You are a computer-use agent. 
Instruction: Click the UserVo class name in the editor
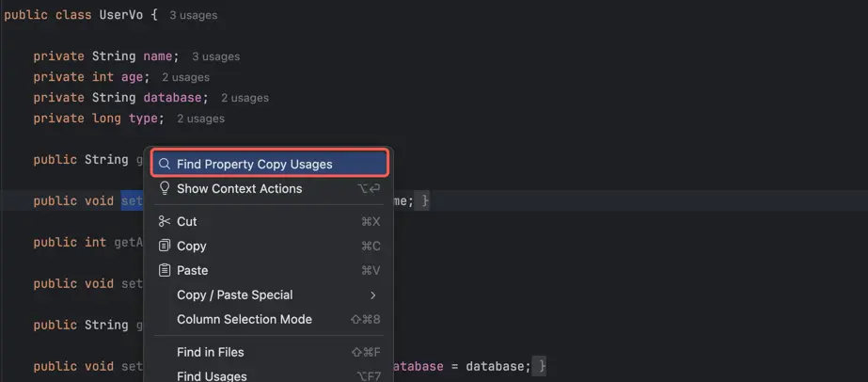pyautogui.click(x=120, y=15)
